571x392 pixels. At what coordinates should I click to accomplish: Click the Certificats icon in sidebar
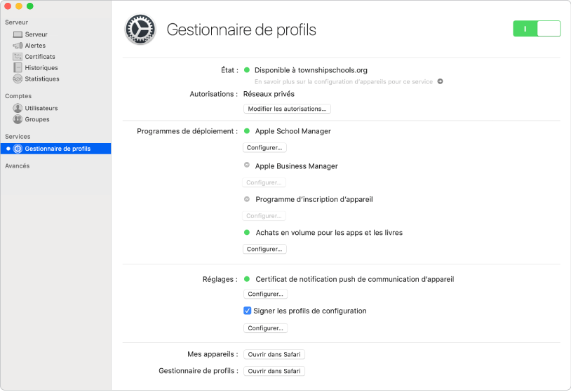[18, 56]
